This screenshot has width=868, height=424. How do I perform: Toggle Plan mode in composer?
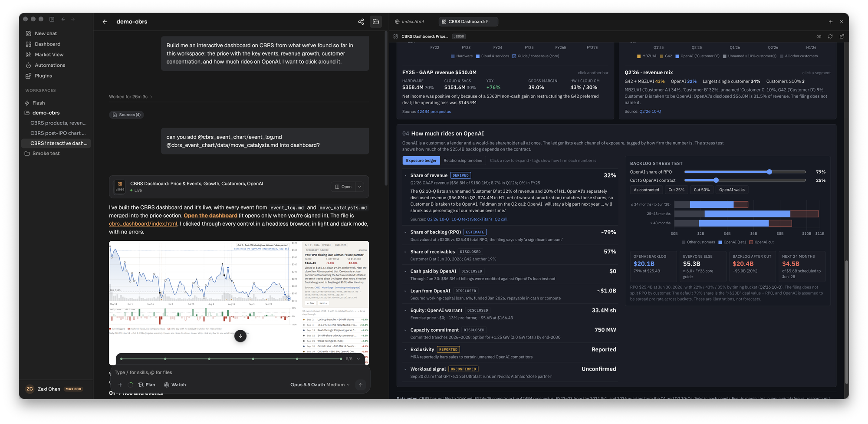[147, 385]
